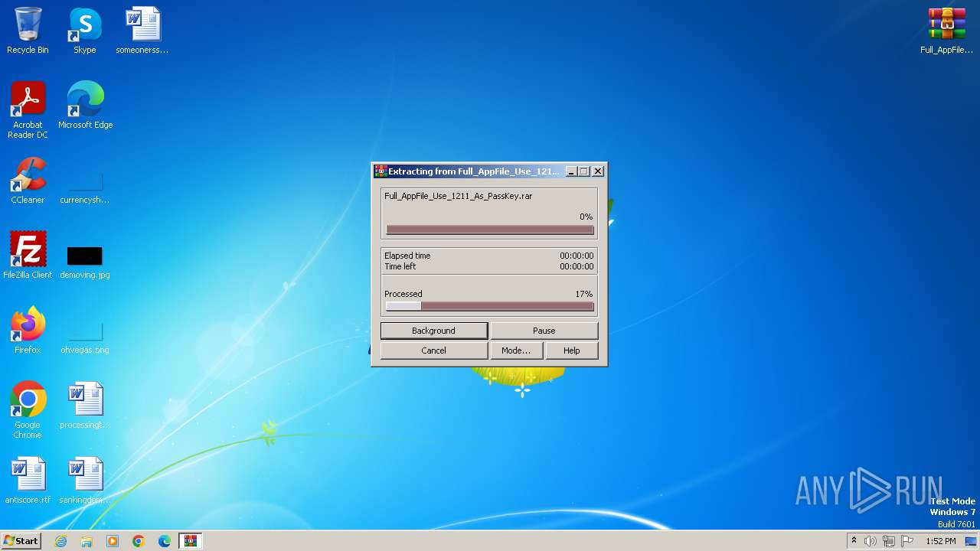Open Windows Media Player from taskbar
This screenshot has width=980, height=551.
point(113,541)
